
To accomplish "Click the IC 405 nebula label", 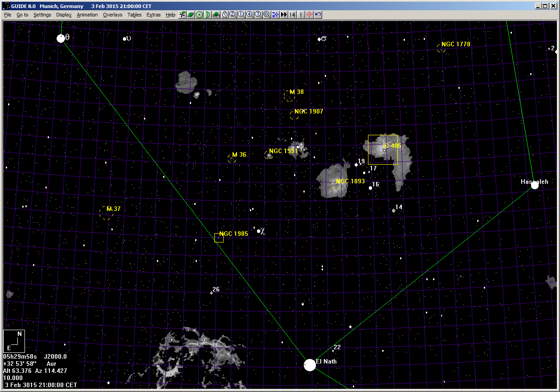I will (392, 145).
